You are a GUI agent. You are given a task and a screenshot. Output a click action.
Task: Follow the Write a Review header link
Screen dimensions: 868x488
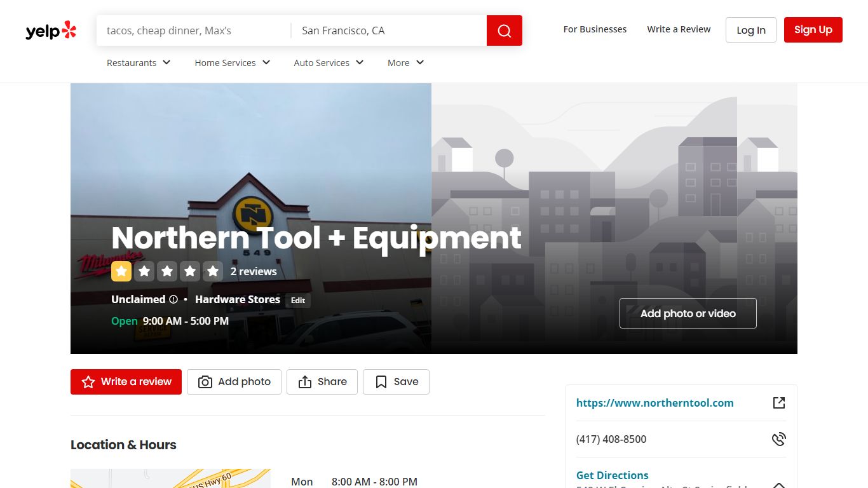[679, 29]
